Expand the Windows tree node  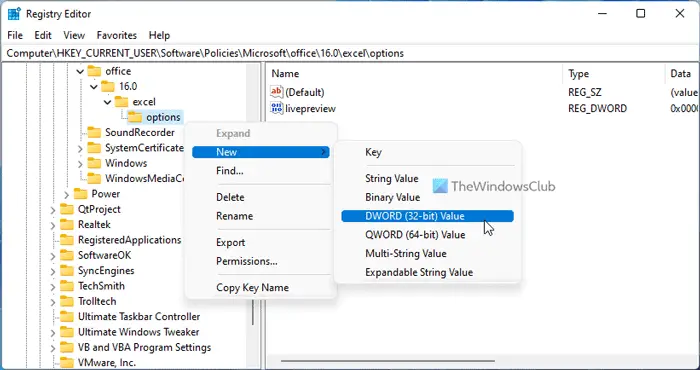click(80, 164)
